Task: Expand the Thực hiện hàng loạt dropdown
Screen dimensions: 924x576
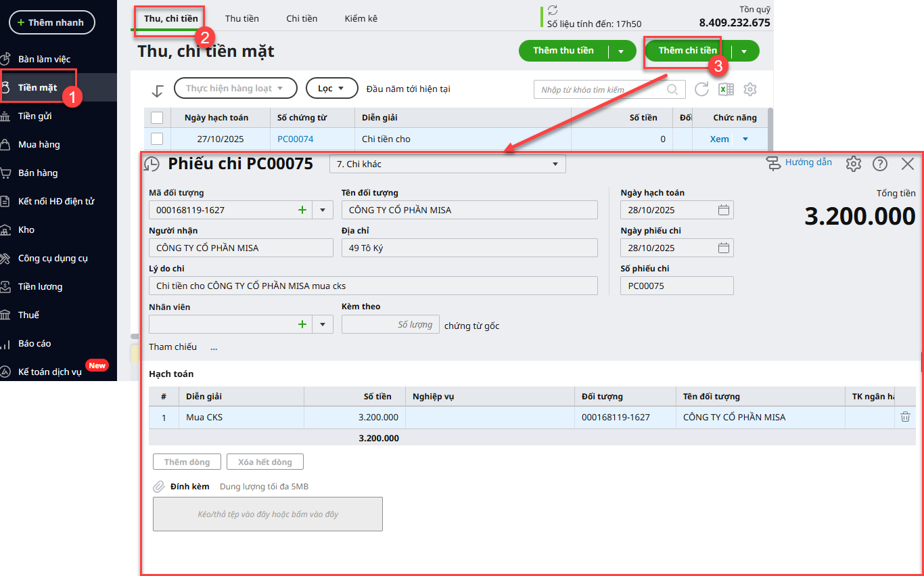Action: [235, 89]
